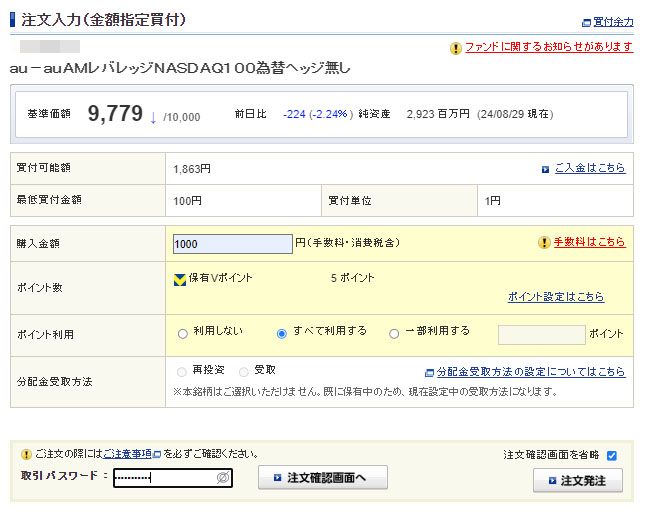Click the yellow V point icon
The height and width of the screenshot is (512, 645).
point(180,279)
